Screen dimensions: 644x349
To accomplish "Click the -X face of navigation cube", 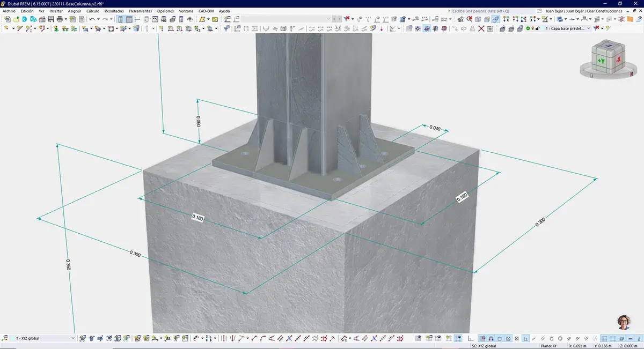I will pos(618,60).
